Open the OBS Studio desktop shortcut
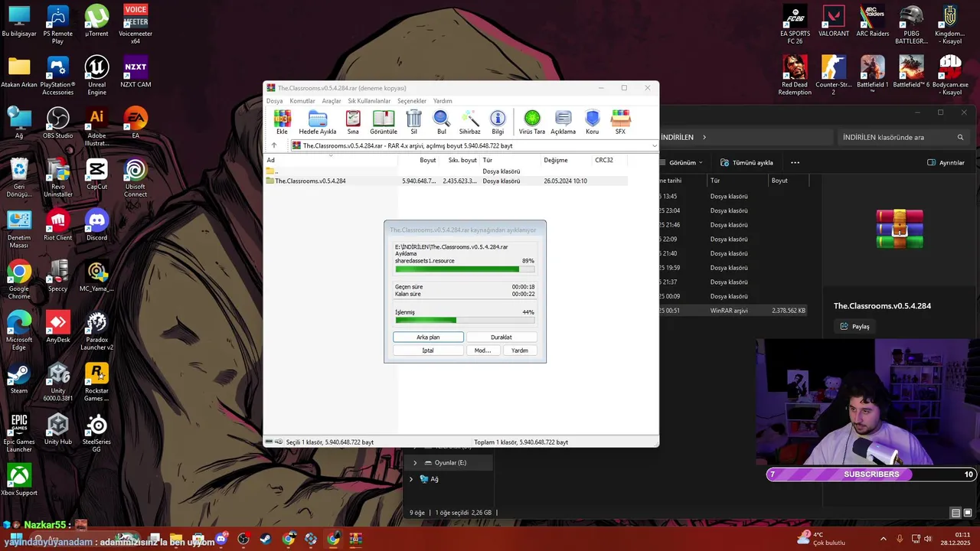The height and width of the screenshot is (551, 980). coord(57,123)
